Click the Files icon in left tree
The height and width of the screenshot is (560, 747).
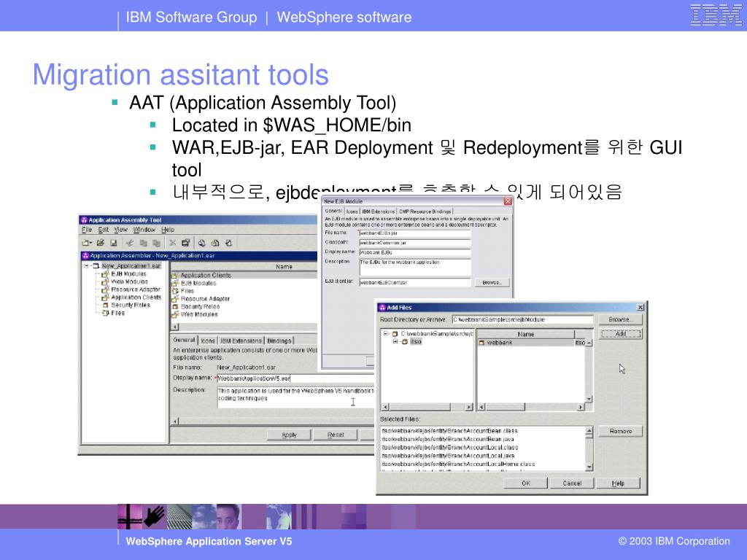106,313
